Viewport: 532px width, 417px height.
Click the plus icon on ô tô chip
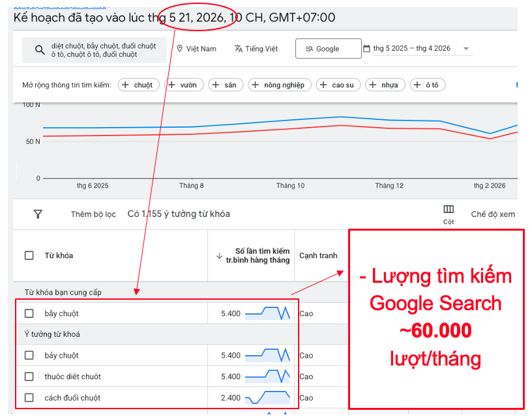(x=417, y=85)
